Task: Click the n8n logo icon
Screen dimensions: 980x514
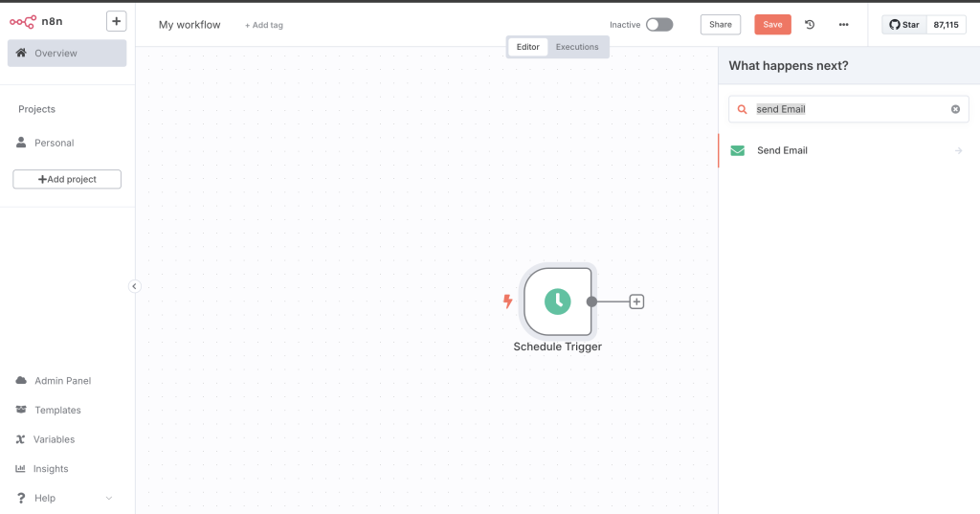Action: click(x=23, y=21)
